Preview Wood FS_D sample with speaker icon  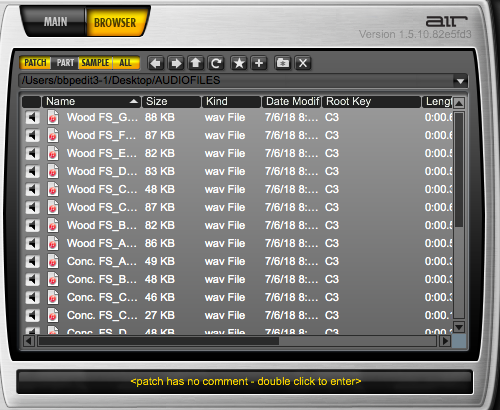coord(32,171)
